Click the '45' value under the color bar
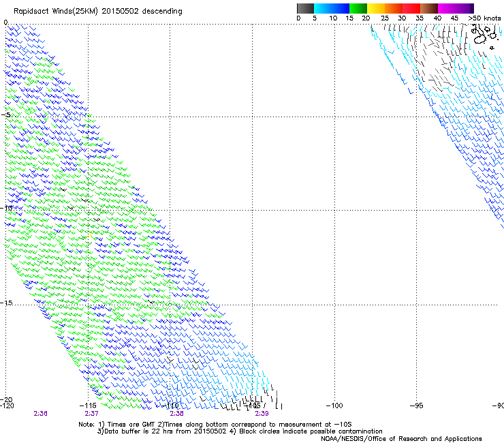This screenshot has height=443, width=504. pos(454,18)
